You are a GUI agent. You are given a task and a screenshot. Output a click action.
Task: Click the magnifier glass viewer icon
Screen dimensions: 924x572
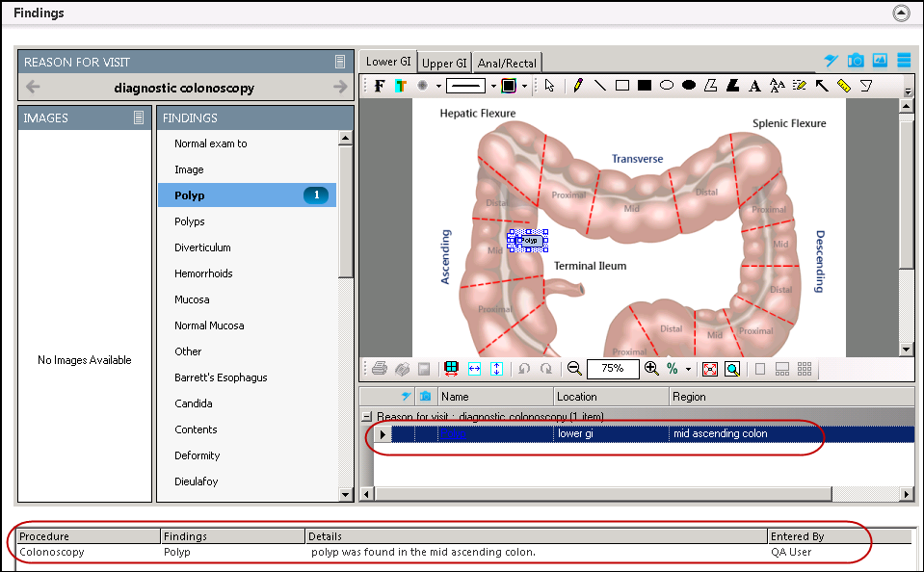(x=732, y=369)
